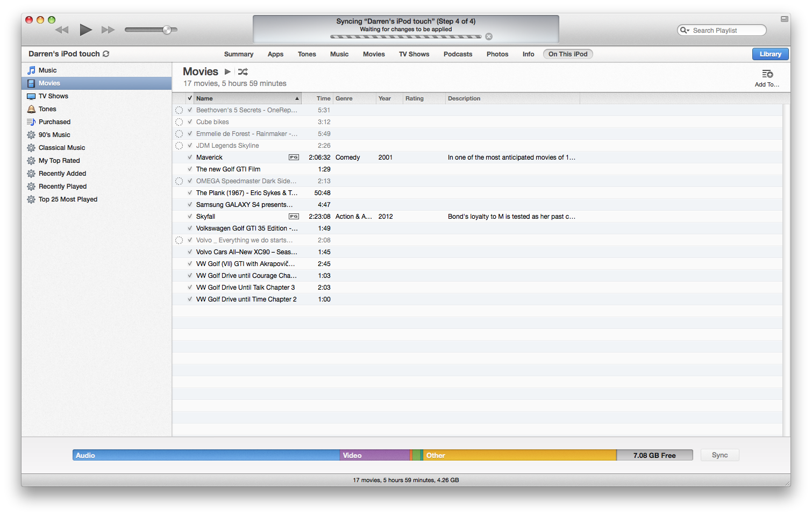Sort by the Genre column
Image resolution: width=812 pixels, height=516 pixels.
[354, 98]
